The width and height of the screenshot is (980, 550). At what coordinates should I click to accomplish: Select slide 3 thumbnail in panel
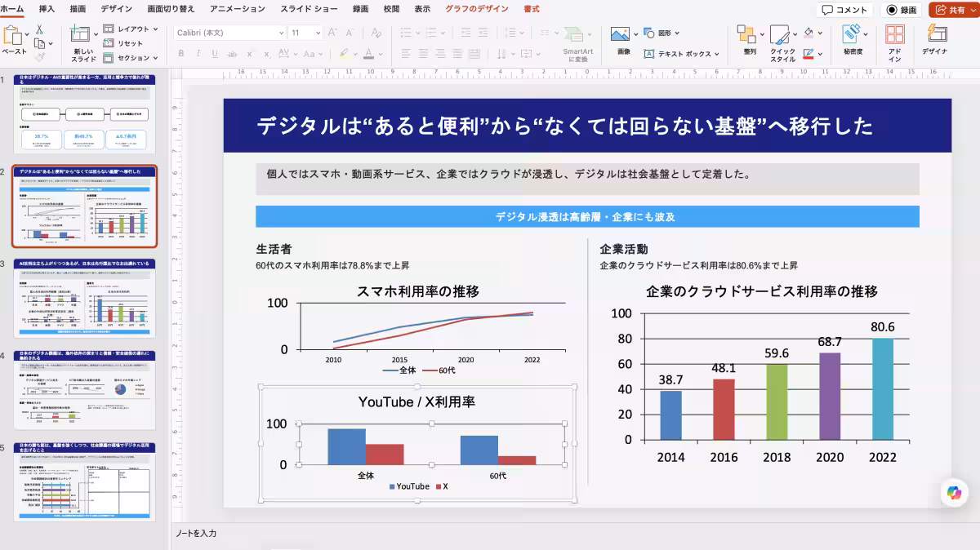84,299
